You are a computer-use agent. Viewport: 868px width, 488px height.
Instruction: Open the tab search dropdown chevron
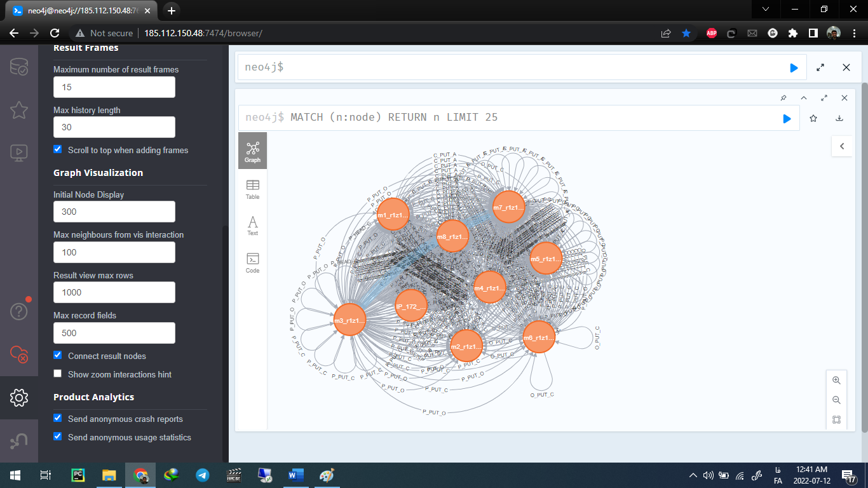(x=766, y=9)
